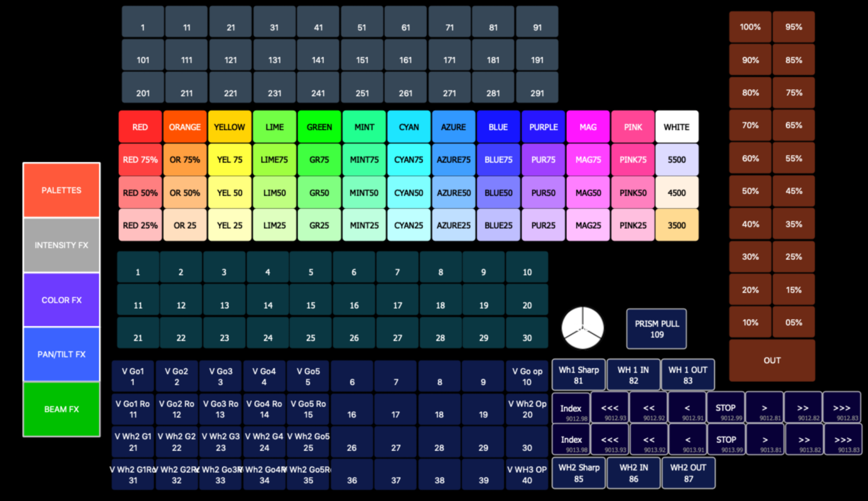Select the MAG75 color swatch
868x501 pixels.
pyautogui.click(x=588, y=159)
